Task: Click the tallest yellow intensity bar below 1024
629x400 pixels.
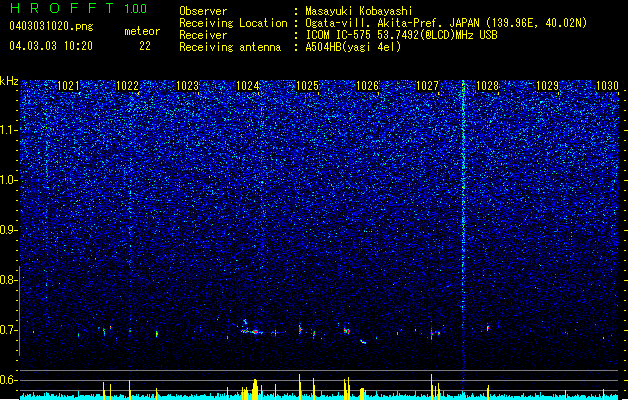Action: tap(255, 389)
